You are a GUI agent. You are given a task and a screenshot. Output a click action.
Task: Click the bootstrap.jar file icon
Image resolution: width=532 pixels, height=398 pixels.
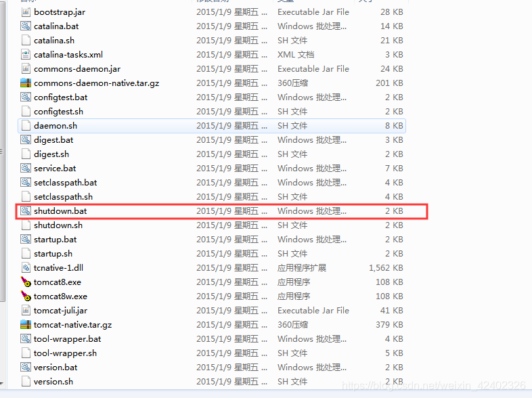pyautogui.click(x=26, y=12)
